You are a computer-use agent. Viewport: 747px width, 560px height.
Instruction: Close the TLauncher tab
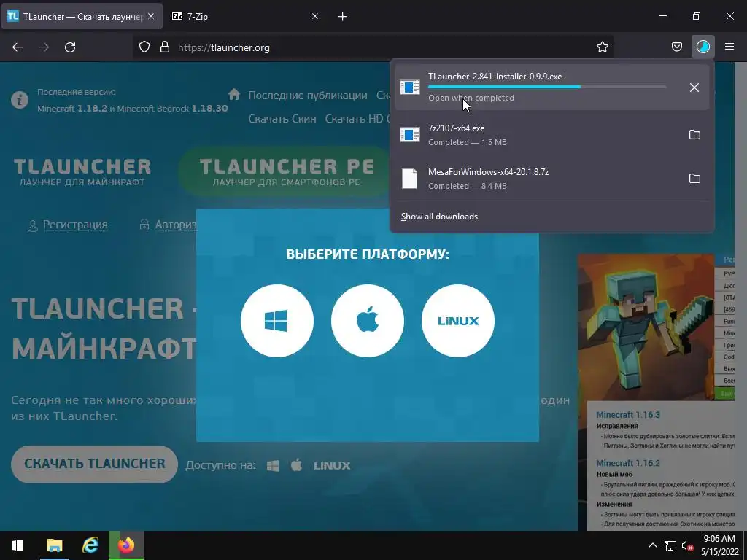(x=151, y=16)
